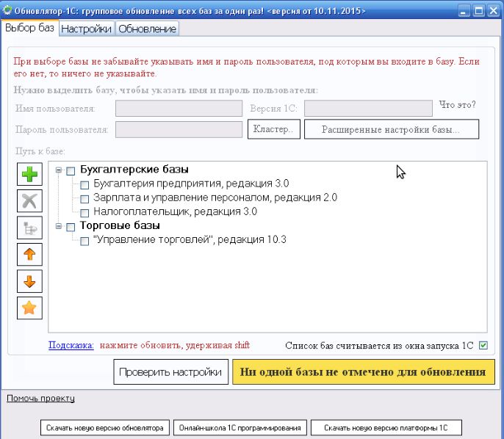Image resolution: width=504 pixels, height=439 pixels.
Task: Select the Бухгалтерские базы group row
Action: tap(134, 170)
